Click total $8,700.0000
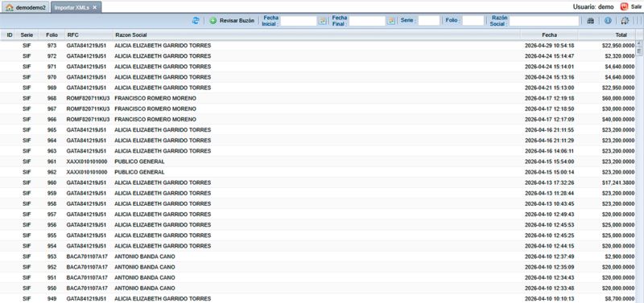The image size is (644, 303). [x=619, y=299]
